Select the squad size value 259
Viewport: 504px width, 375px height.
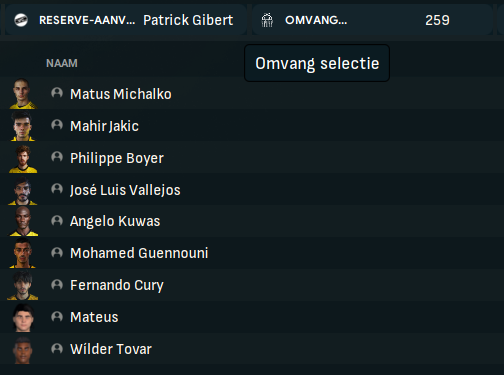437,20
